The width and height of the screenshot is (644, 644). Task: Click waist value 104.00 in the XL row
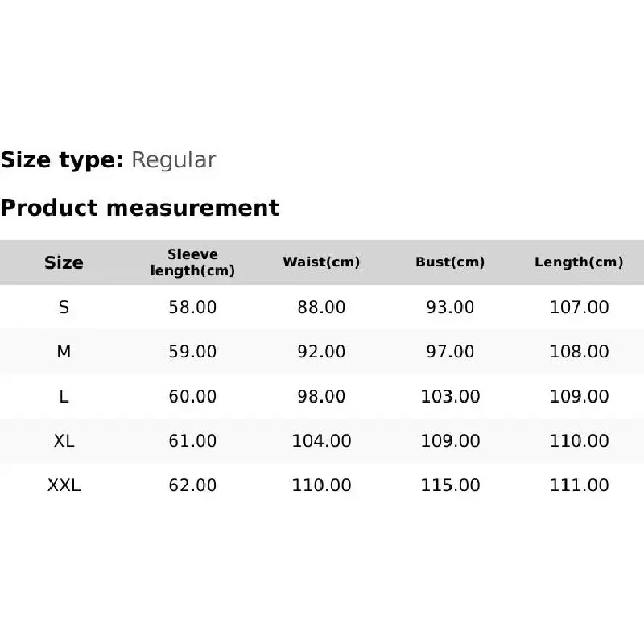(321, 441)
